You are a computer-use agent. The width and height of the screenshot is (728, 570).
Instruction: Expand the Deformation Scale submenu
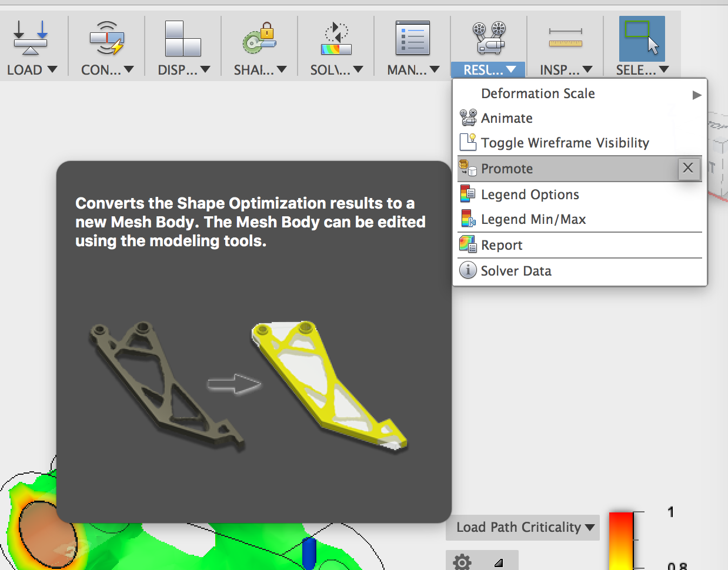pyautogui.click(x=697, y=94)
